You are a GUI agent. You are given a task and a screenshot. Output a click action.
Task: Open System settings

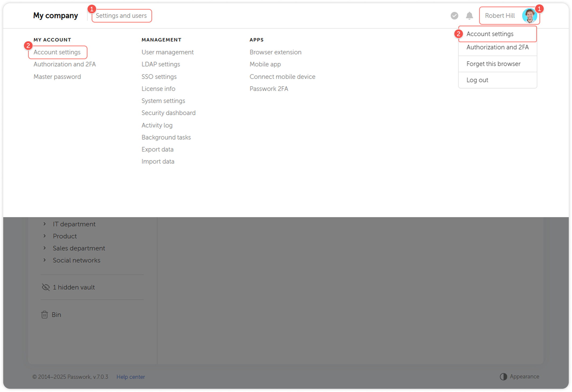[163, 101]
